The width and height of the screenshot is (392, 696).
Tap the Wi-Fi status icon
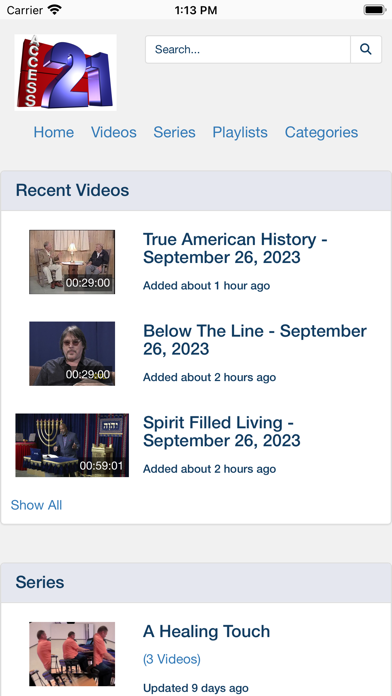pyautogui.click(x=55, y=10)
